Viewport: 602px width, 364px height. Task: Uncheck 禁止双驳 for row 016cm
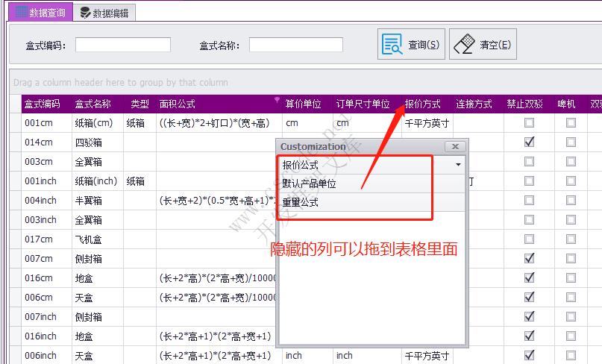click(529, 277)
